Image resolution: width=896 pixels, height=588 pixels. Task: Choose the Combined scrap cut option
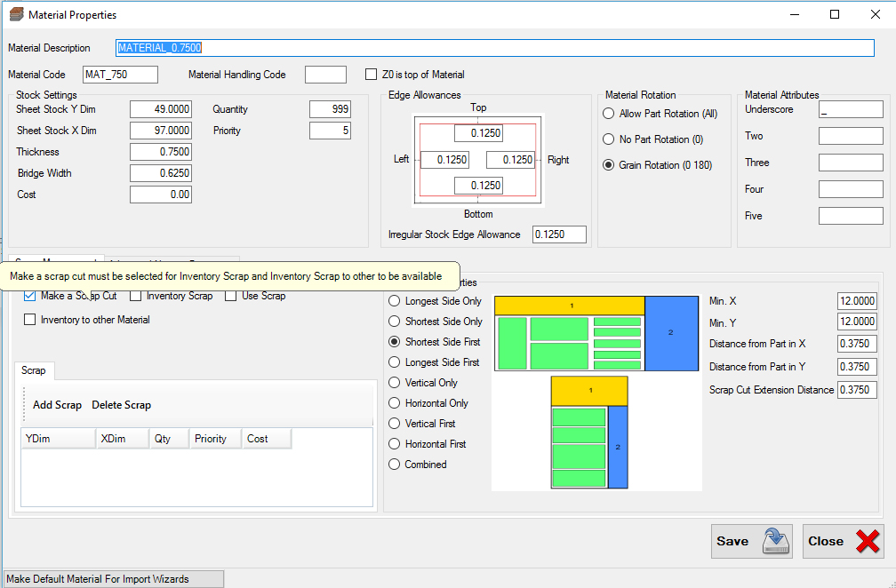[393, 464]
